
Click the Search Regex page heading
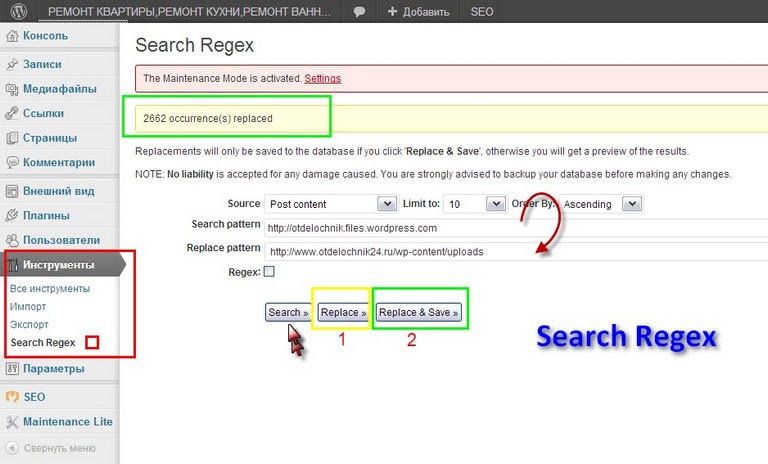point(194,45)
